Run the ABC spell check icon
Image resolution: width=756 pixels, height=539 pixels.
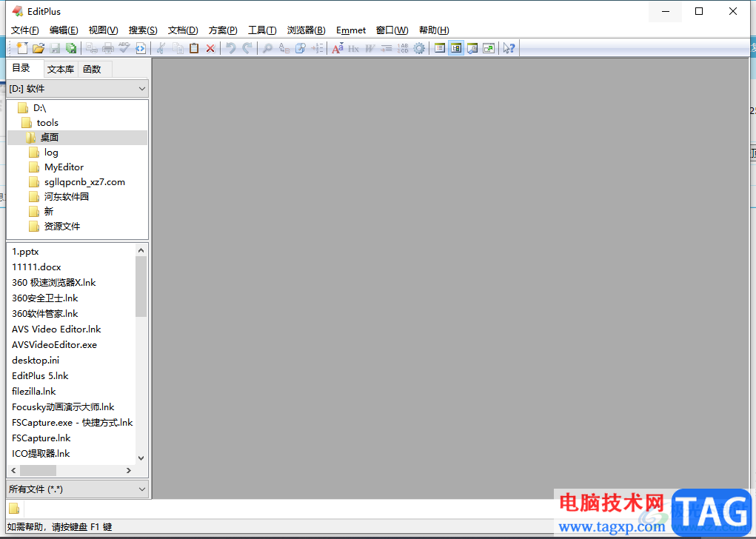[124, 47]
